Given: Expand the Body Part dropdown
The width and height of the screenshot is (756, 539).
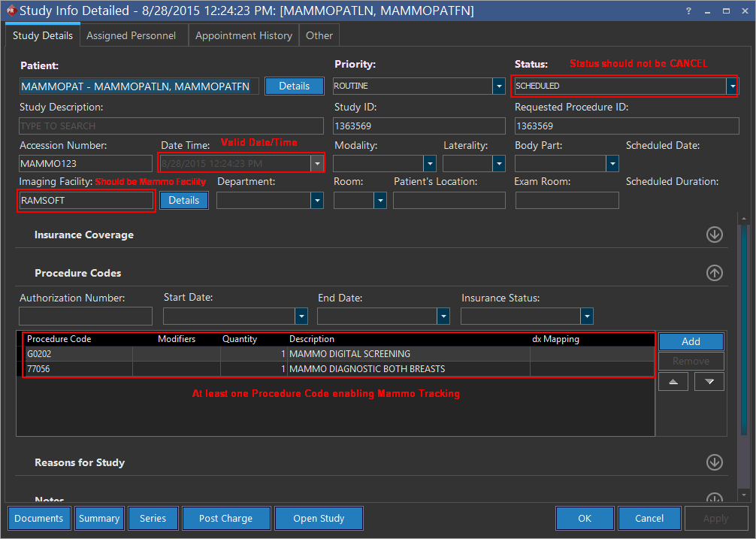Looking at the screenshot, I should click(612, 163).
